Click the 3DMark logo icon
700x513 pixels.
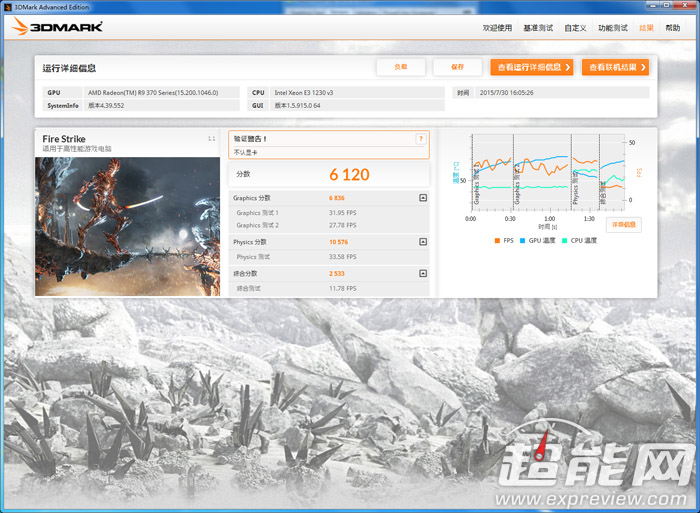pos(20,26)
